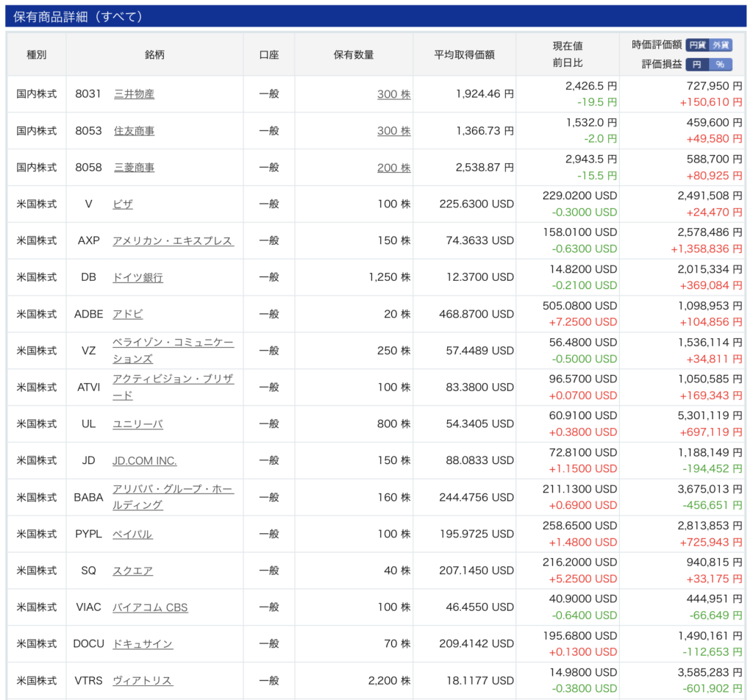Open バイアコム CBS stock link
Viewport: 753px width, 700px height.
point(150,607)
